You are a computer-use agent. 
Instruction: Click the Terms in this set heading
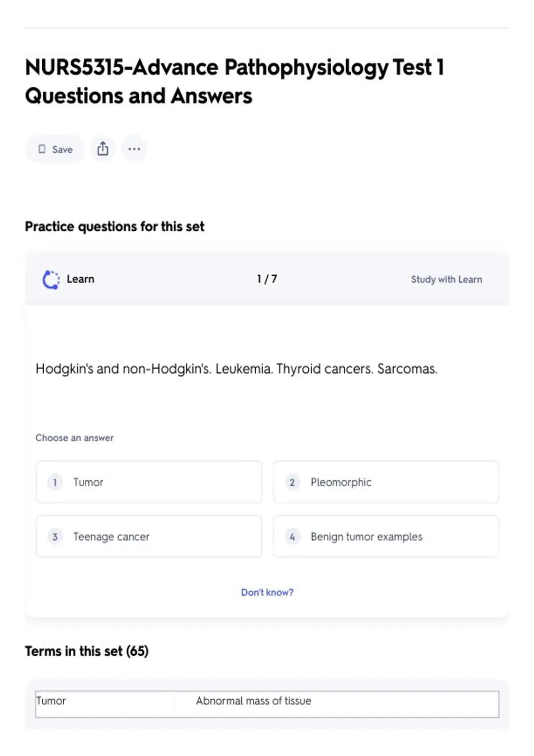[87, 651]
